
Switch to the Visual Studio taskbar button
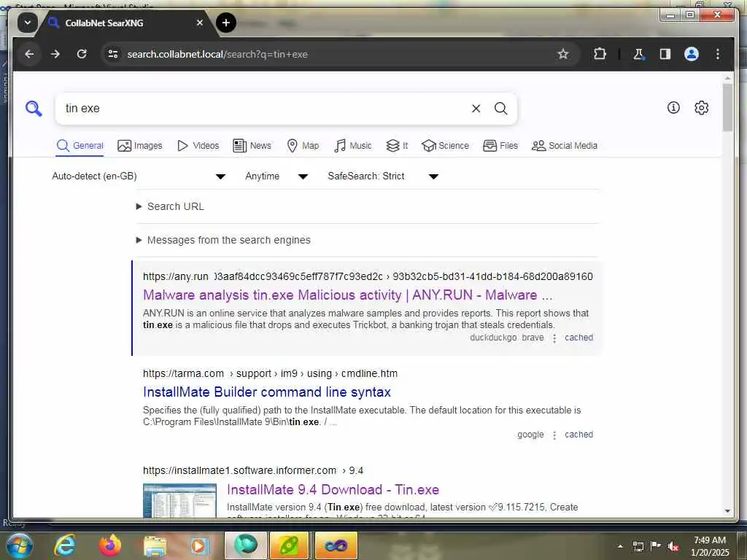(x=336, y=545)
